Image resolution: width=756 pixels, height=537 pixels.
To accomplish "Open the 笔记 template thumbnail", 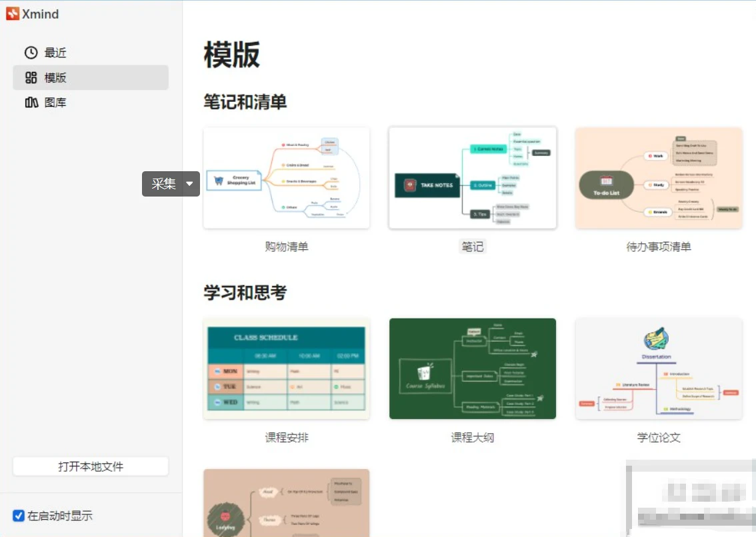I will pos(473,178).
